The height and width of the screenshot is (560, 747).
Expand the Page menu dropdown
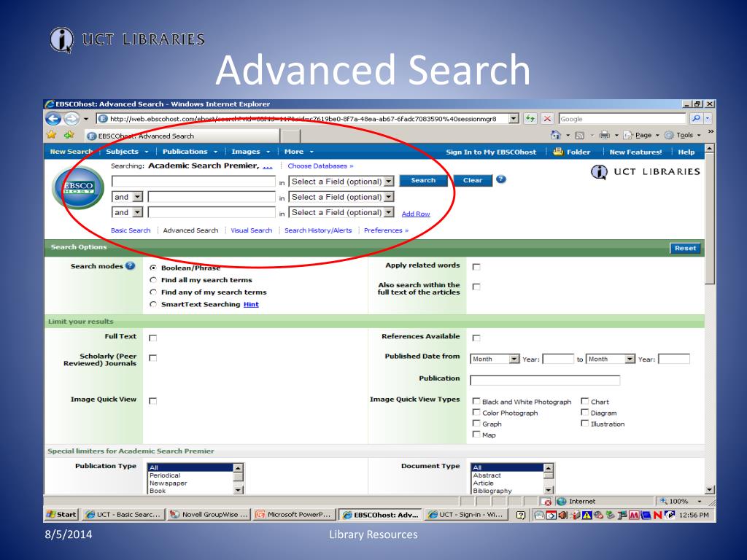[657, 135]
